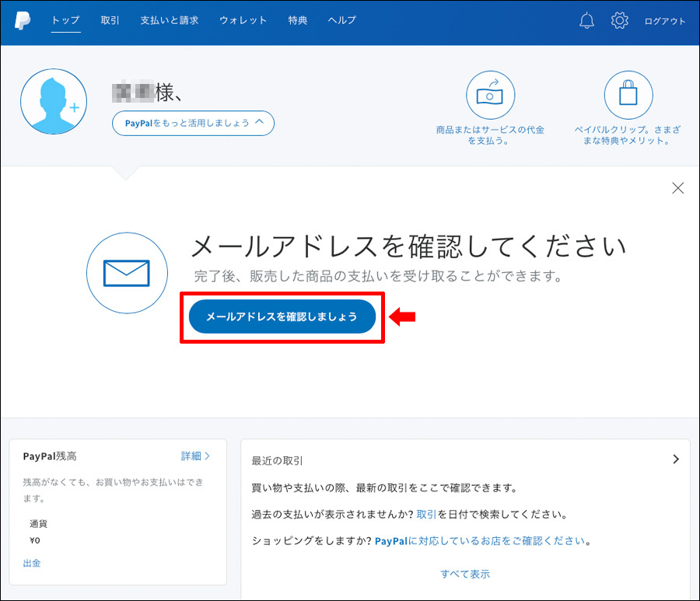Click the profile avatar photo icon
The height and width of the screenshot is (601, 700).
(54, 101)
